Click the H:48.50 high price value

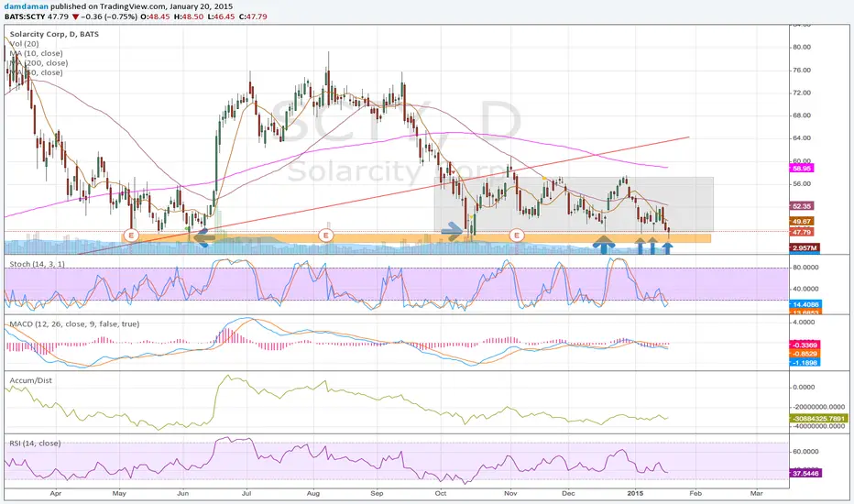pyautogui.click(x=189, y=16)
